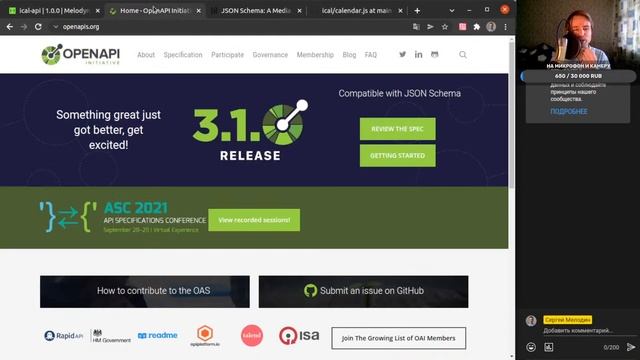
Task: Click the 3.1.0 Release graphic
Action: [x=250, y=130]
